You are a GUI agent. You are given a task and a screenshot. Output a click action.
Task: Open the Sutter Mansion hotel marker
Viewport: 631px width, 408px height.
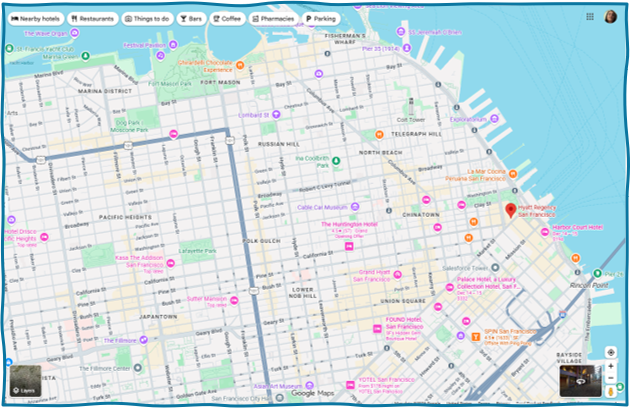click(x=234, y=300)
